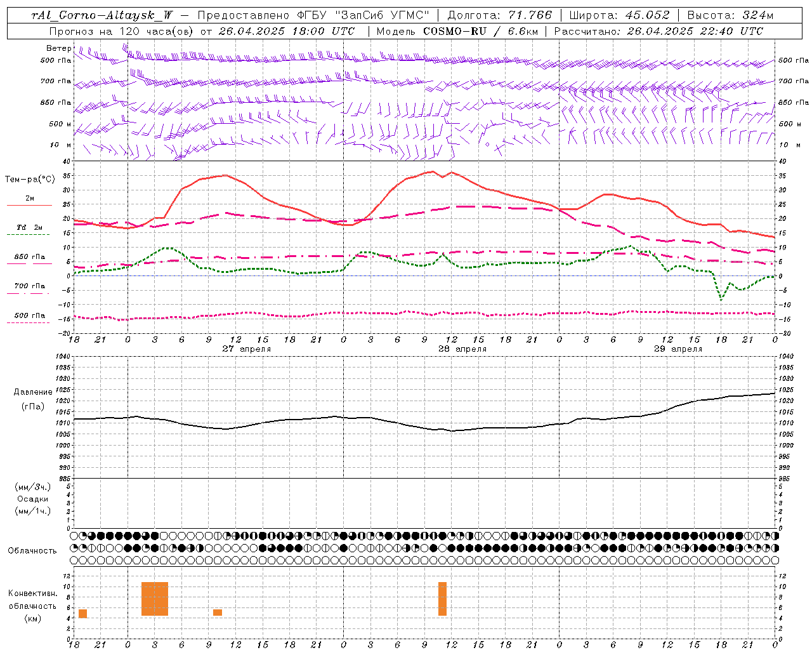Click elevation value 324м

coord(757,15)
